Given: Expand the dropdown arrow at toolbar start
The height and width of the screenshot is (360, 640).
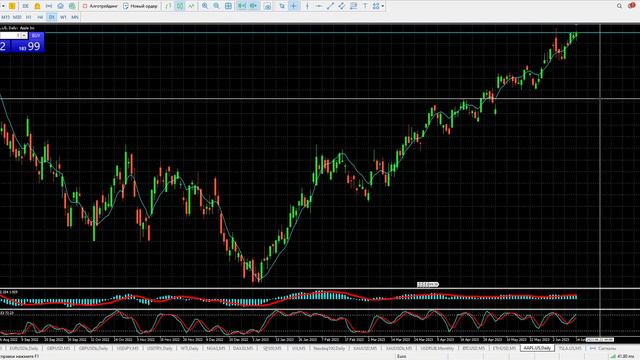Looking at the screenshot, I should 3,6.
